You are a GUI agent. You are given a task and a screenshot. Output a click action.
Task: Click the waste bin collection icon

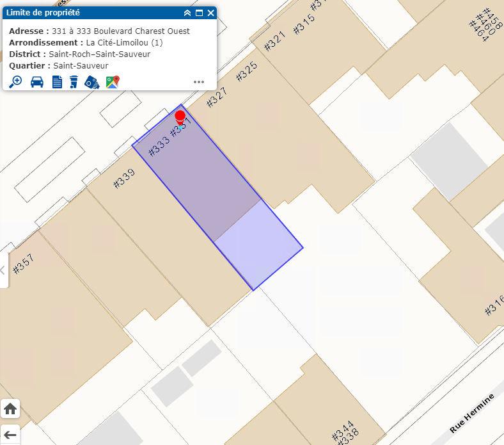click(74, 82)
